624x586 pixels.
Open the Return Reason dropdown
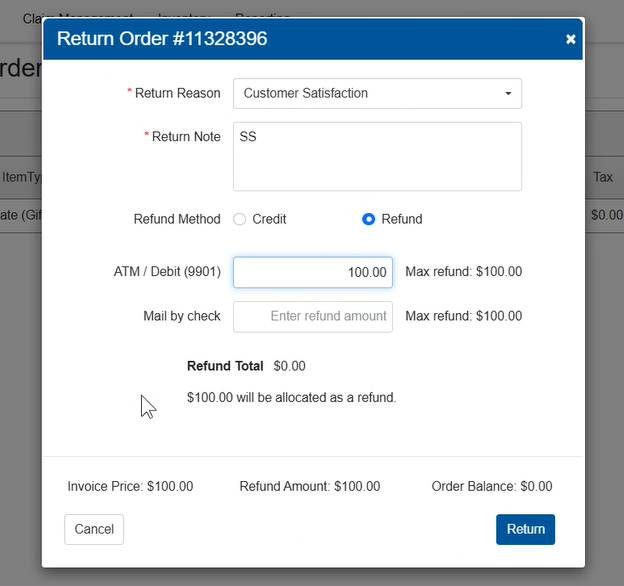coord(377,93)
